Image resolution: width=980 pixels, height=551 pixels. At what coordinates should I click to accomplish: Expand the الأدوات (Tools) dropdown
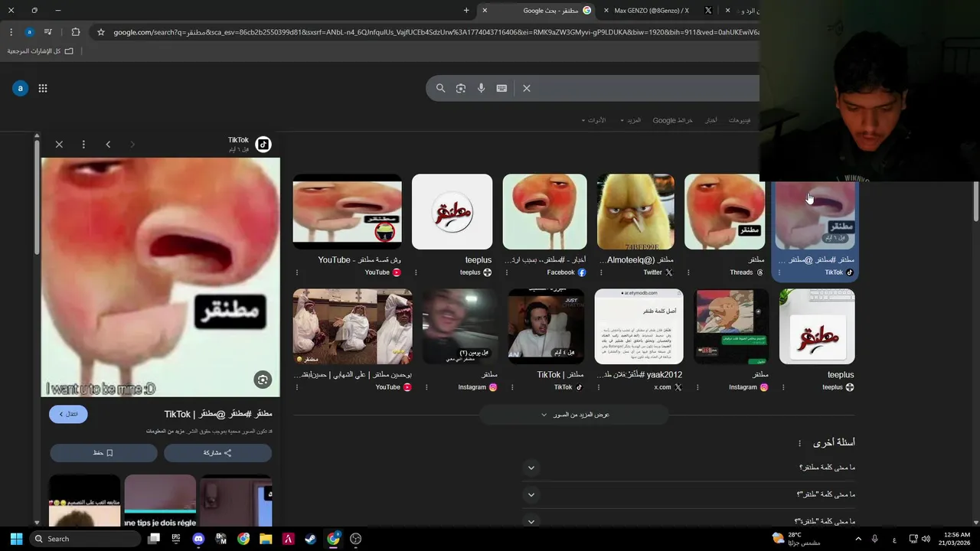click(593, 120)
